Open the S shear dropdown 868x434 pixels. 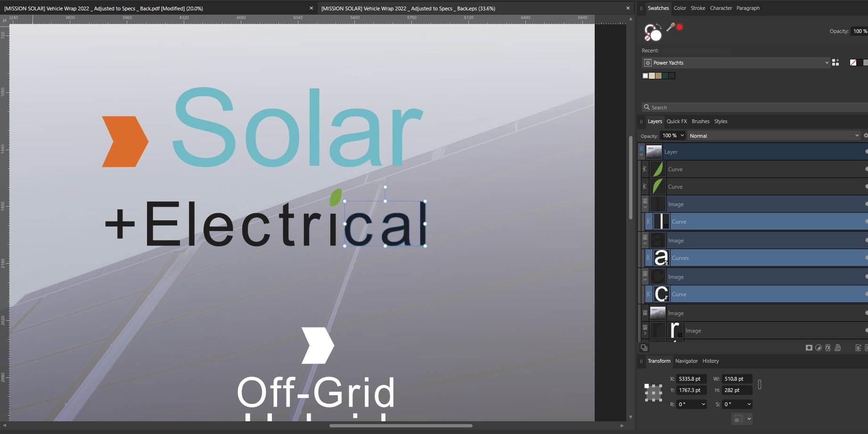click(x=749, y=404)
